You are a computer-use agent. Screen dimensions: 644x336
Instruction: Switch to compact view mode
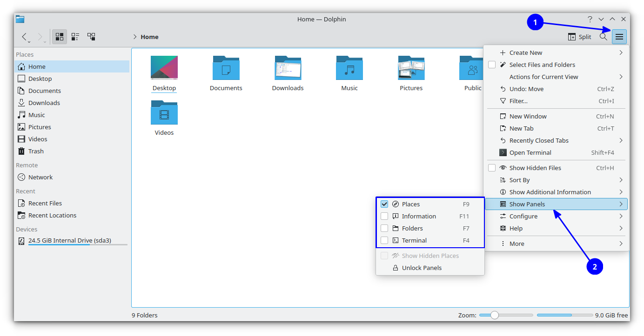75,36
